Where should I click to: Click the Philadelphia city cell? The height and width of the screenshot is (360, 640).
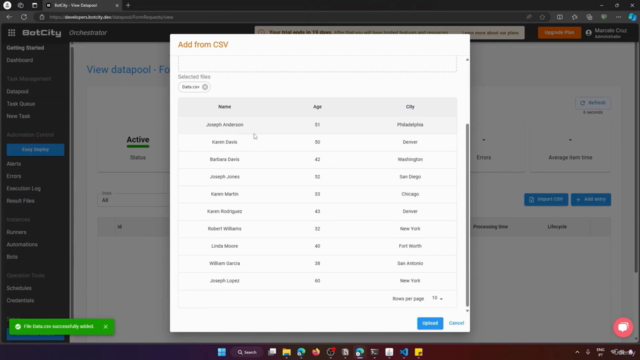click(410, 124)
